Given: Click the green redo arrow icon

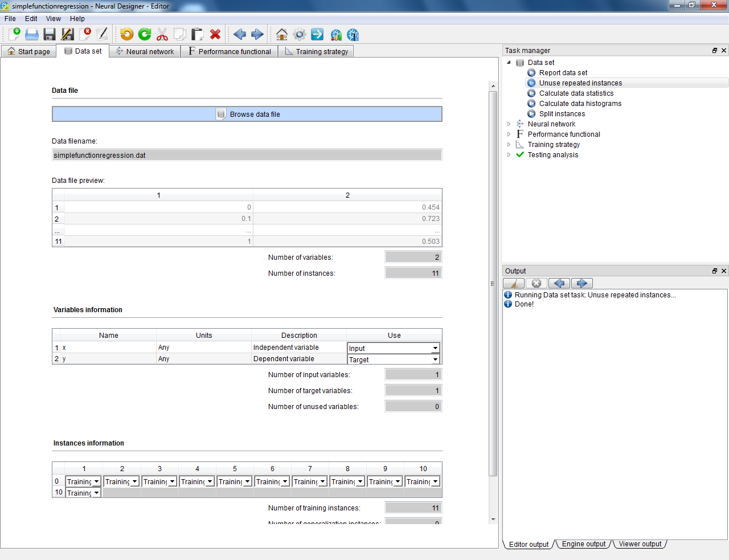Looking at the screenshot, I should 145,34.
